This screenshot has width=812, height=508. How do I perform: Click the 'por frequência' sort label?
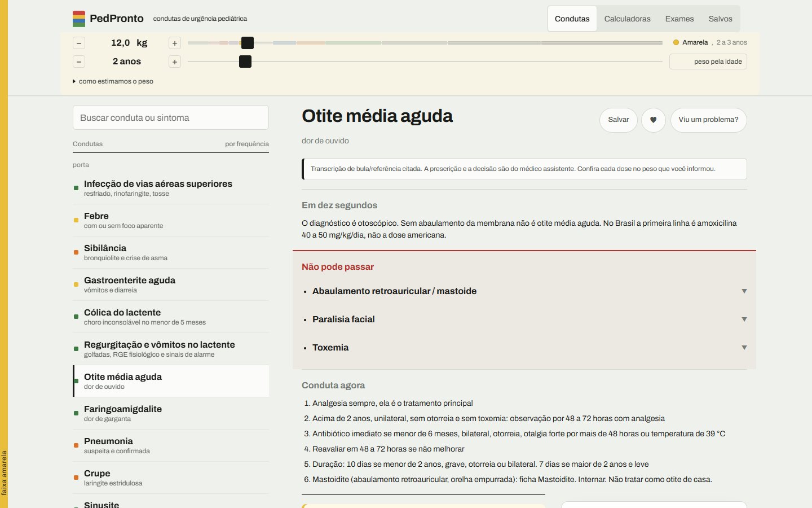tap(247, 144)
